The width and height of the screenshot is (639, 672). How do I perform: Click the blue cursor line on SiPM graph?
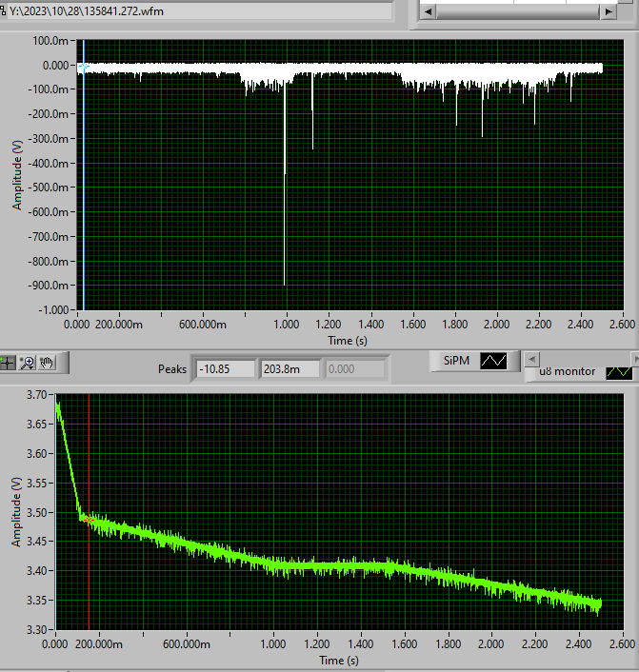(x=84, y=190)
